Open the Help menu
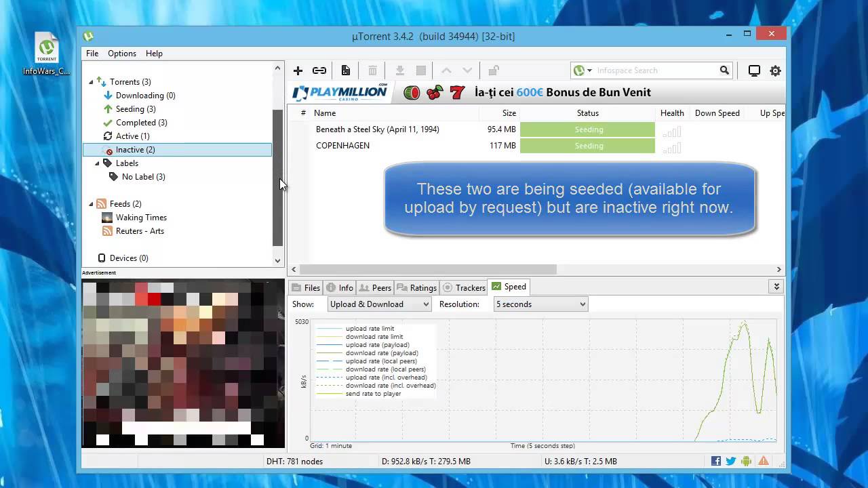Screen dimensions: 868x488 [x=154, y=54]
